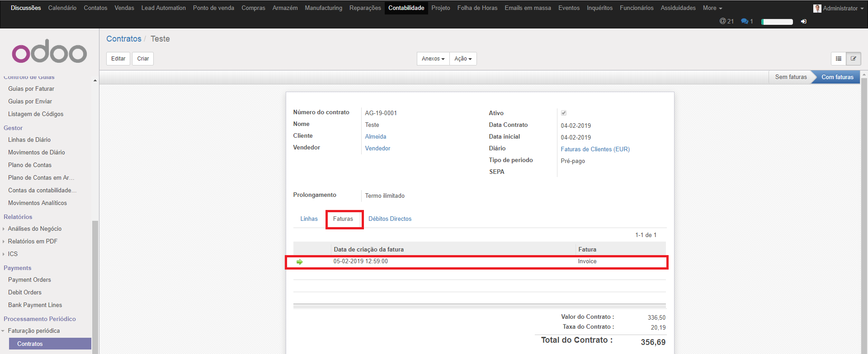Switch to list view icon
Viewport: 868px width, 354px height.
coord(838,59)
